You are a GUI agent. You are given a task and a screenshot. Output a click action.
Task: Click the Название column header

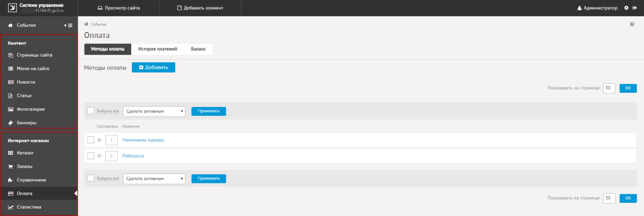pos(131,126)
